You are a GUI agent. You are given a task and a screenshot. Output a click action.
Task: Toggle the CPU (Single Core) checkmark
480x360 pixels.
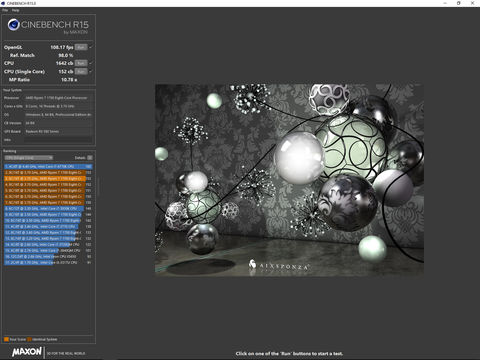click(91, 71)
